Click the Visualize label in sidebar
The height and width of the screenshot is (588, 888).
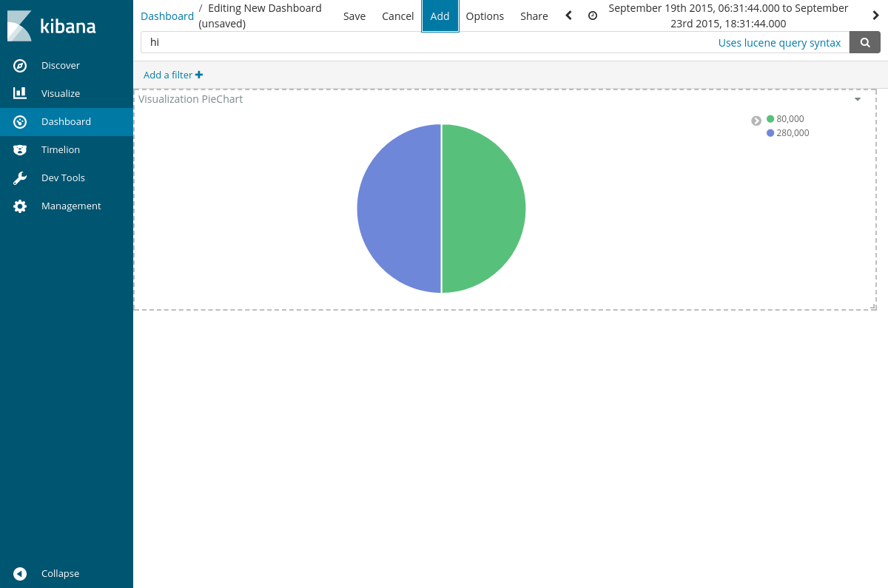[61, 94]
